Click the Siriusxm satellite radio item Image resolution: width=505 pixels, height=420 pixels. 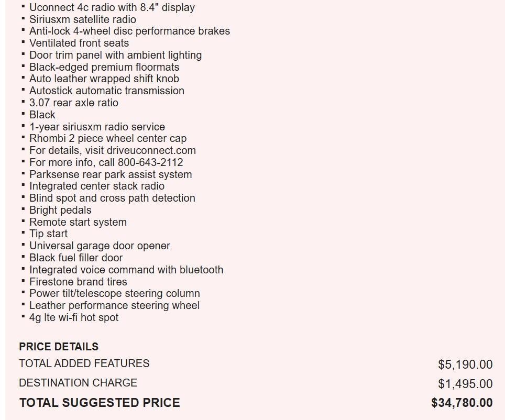point(82,19)
